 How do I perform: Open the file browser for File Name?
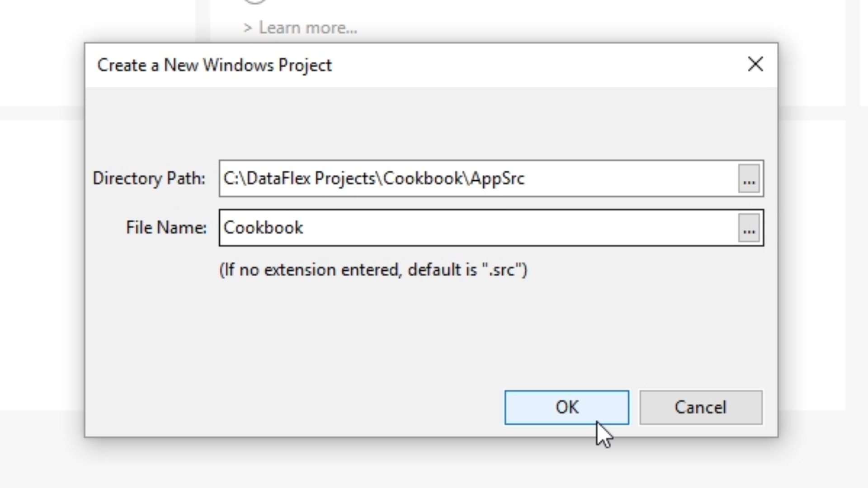click(x=749, y=228)
